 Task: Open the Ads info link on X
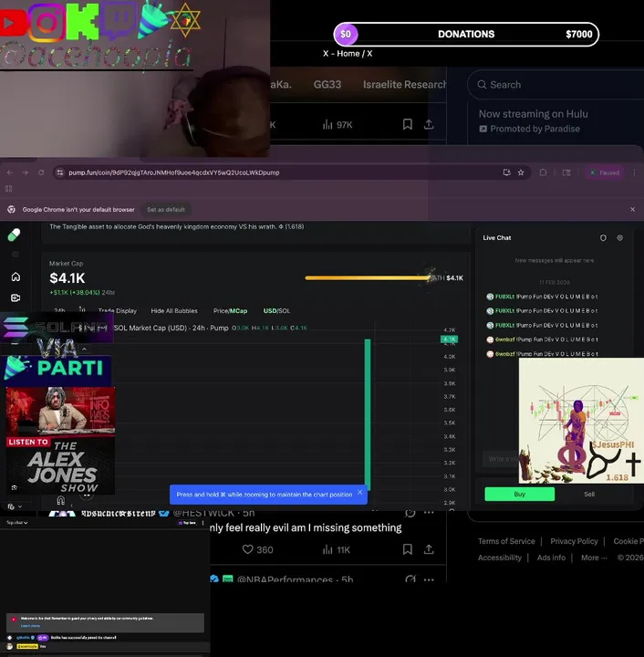(551, 558)
